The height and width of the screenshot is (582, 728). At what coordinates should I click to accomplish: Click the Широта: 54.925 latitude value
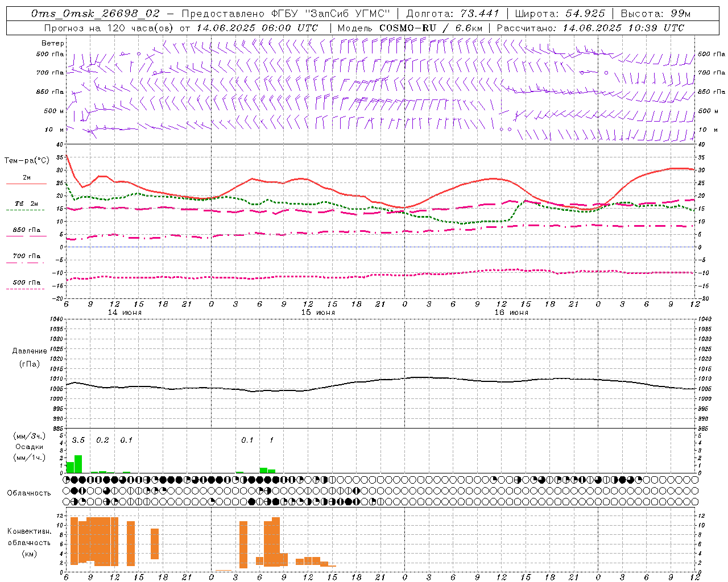tap(560, 14)
